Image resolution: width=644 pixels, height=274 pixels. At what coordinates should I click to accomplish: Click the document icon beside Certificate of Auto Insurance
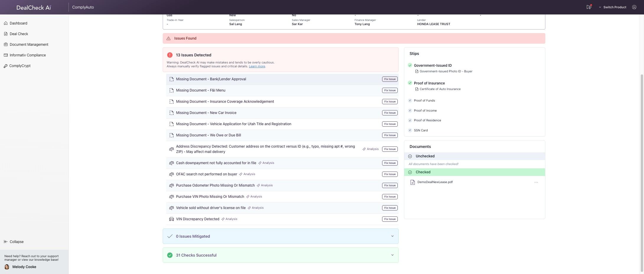click(417, 89)
